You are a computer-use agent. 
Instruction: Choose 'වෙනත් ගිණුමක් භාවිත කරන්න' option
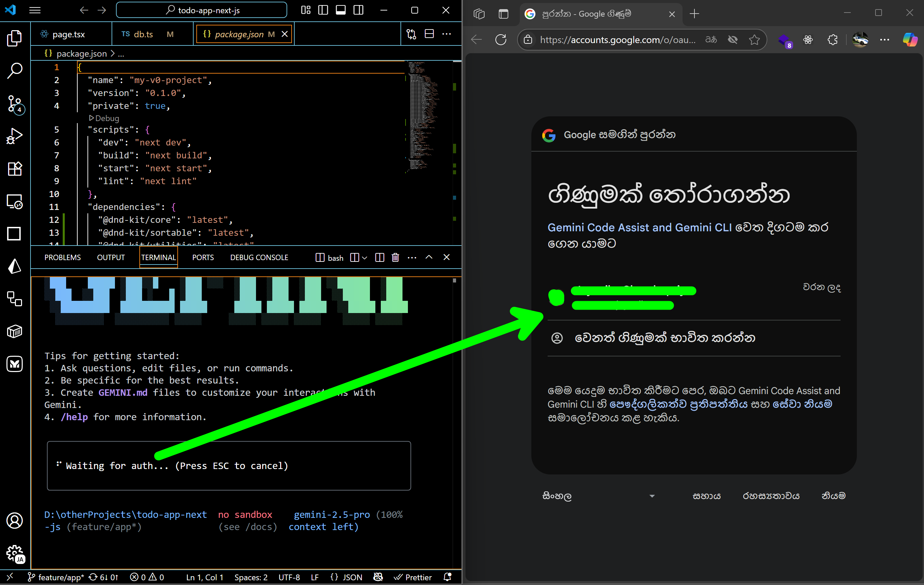694,338
